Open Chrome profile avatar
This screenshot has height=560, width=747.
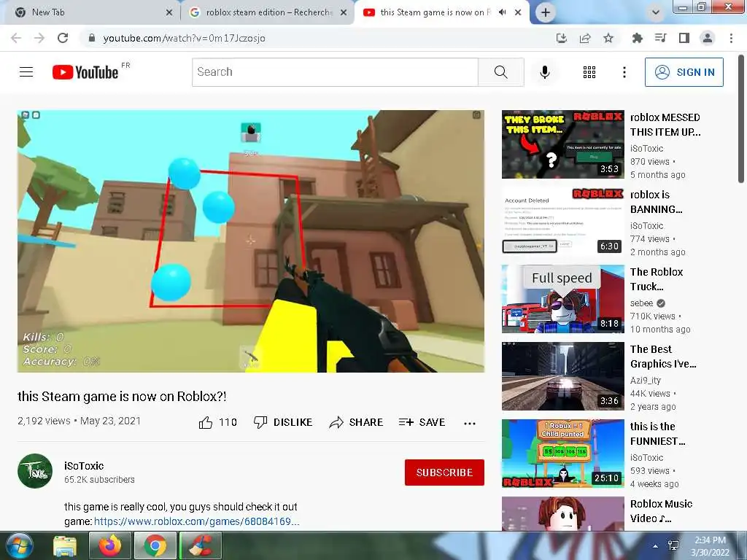pos(708,38)
